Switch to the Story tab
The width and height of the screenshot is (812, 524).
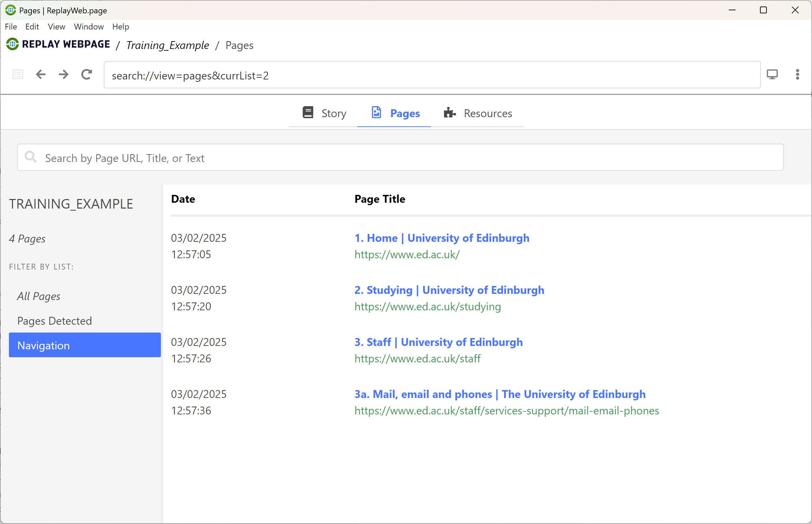[324, 113]
